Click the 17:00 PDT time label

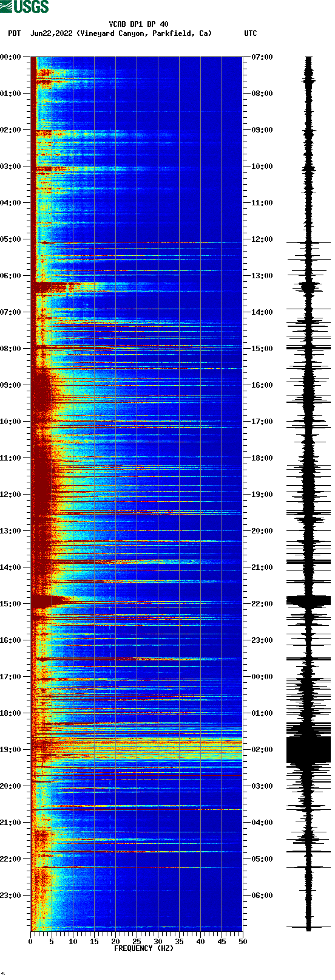pos(10,677)
